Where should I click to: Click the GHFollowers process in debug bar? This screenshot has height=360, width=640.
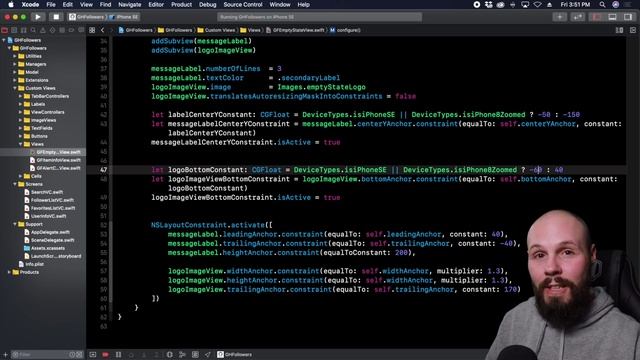point(235,354)
